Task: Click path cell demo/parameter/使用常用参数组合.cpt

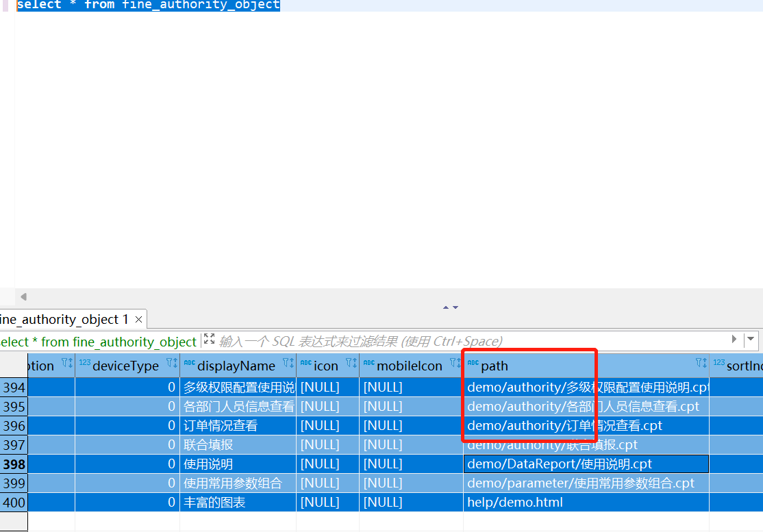Action: (x=586, y=483)
